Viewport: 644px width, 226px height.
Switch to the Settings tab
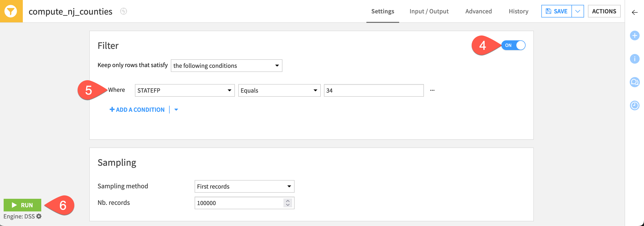(382, 11)
